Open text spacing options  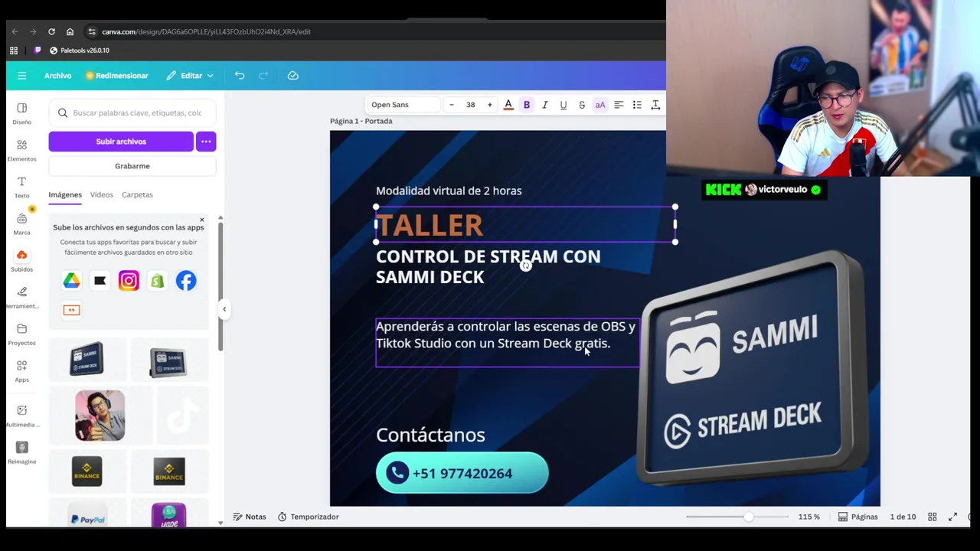pyautogui.click(x=655, y=105)
